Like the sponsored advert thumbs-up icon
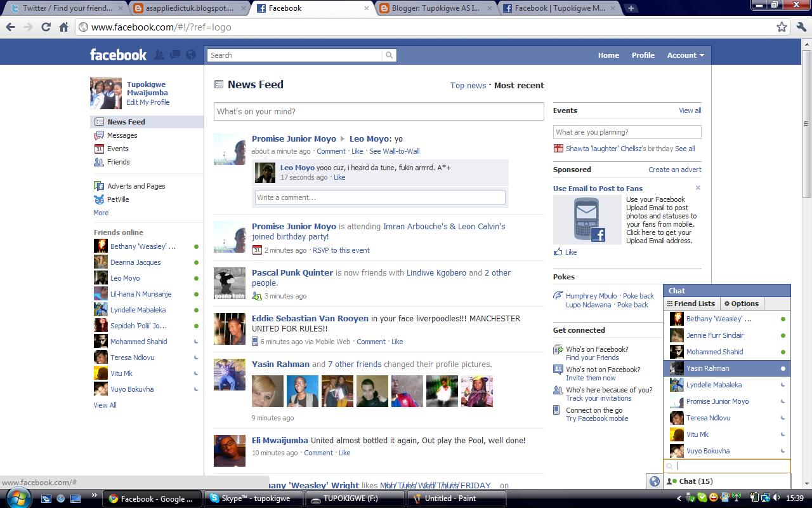812x508 pixels. pos(558,252)
